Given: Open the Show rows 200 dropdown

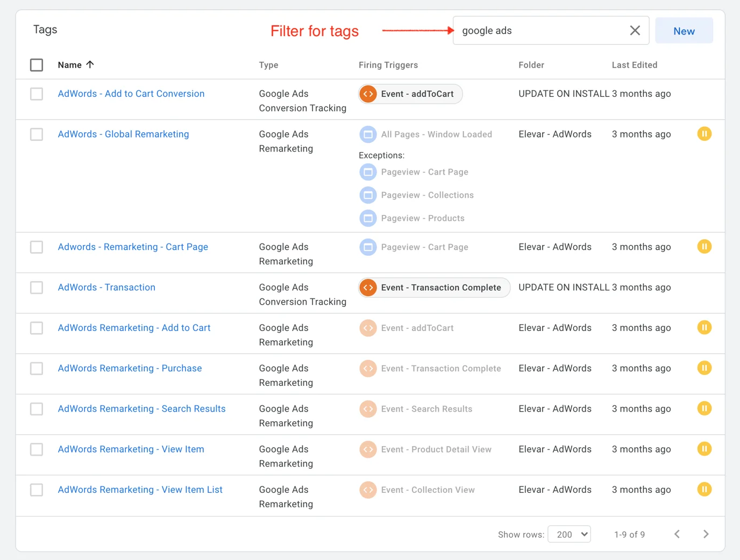Looking at the screenshot, I should (x=569, y=534).
